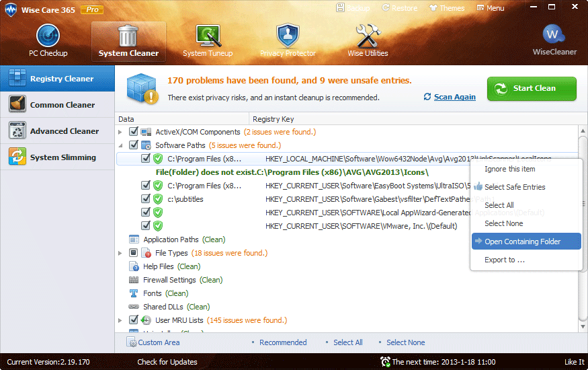Open Themes shirt icon
Image resolution: width=588 pixels, height=370 pixels.
pyautogui.click(x=433, y=8)
